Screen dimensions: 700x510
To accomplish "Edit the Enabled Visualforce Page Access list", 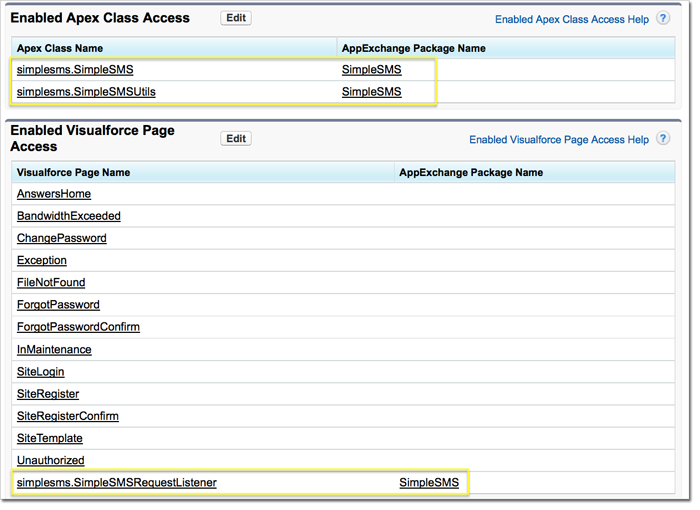I will tap(236, 139).
